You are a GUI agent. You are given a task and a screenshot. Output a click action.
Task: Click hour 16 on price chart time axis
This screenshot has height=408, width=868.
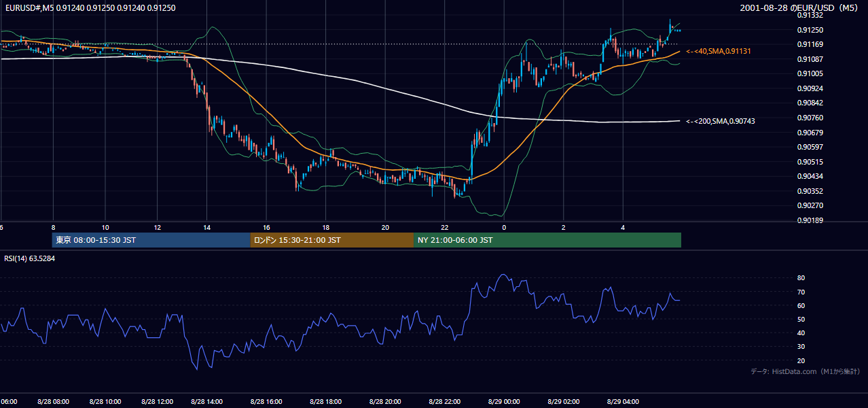266,228
